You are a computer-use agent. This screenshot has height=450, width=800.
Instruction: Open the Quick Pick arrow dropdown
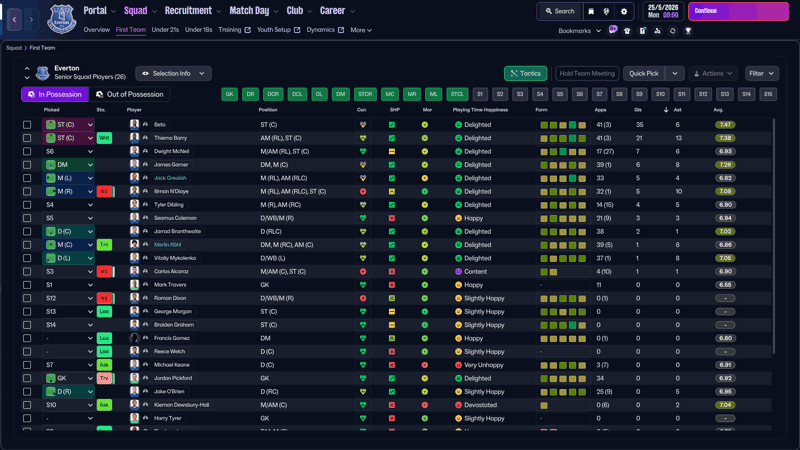click(x=674, y=73)
